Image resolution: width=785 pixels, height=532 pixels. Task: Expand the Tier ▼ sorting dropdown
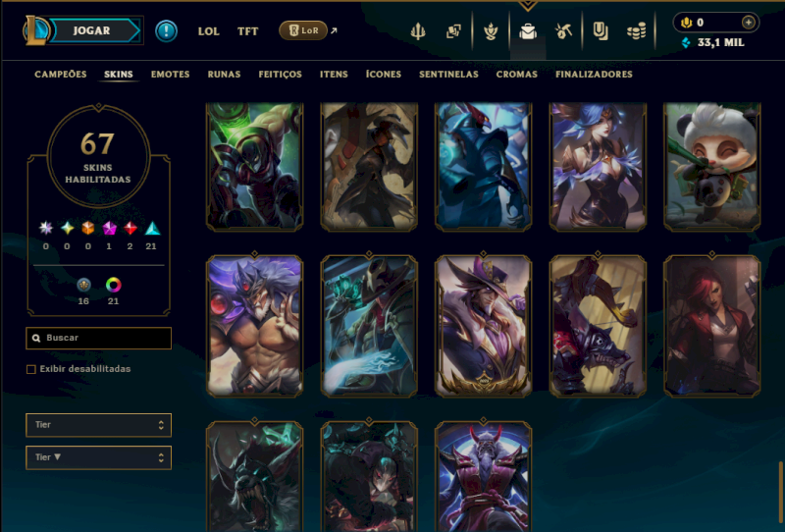point(99,457)
